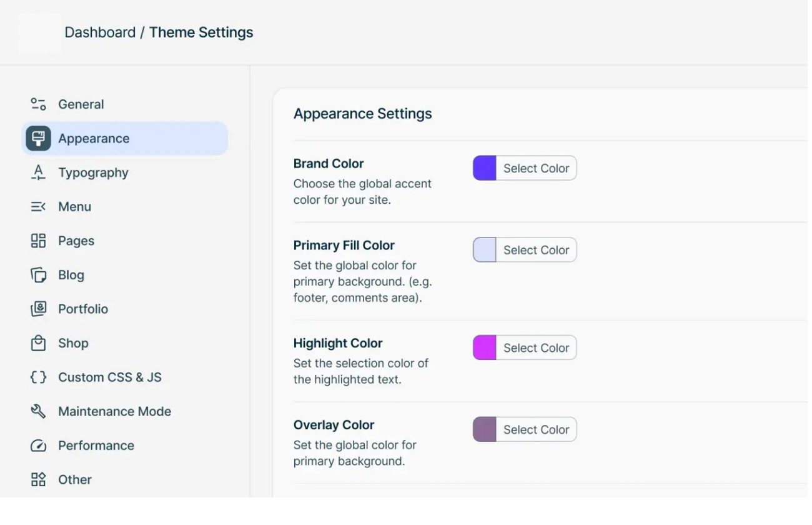Click the Typography letter icon
The width and height of the screenshot is (812, 525).
tap(38, 172)
